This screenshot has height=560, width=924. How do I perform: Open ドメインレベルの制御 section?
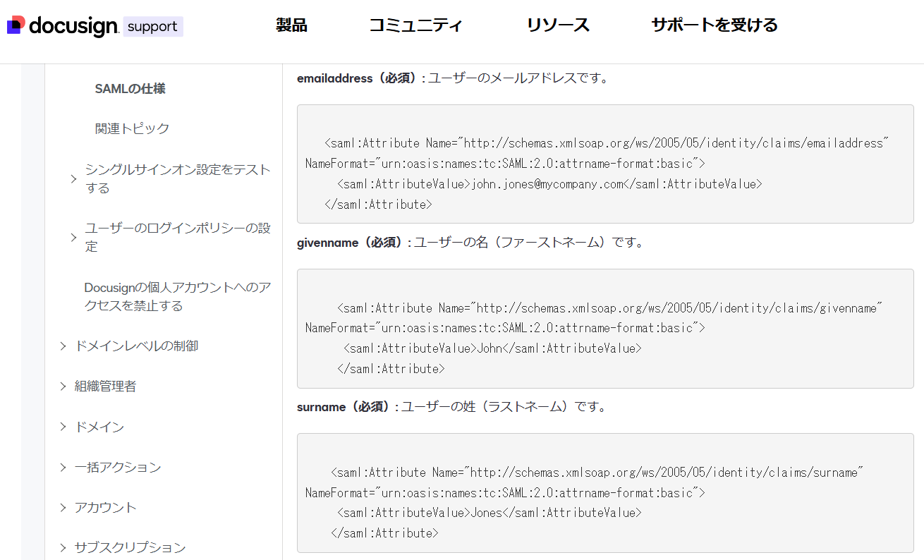136,346
